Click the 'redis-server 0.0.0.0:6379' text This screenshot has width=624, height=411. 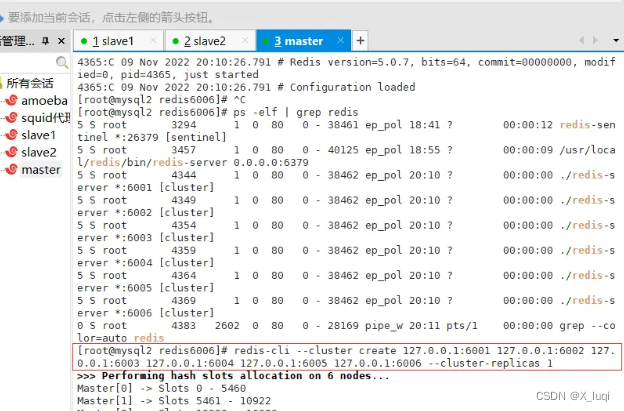pos(231,162)
